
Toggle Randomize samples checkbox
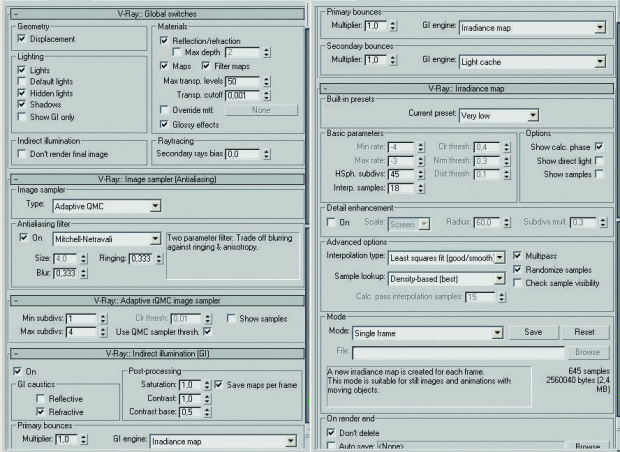517,269
